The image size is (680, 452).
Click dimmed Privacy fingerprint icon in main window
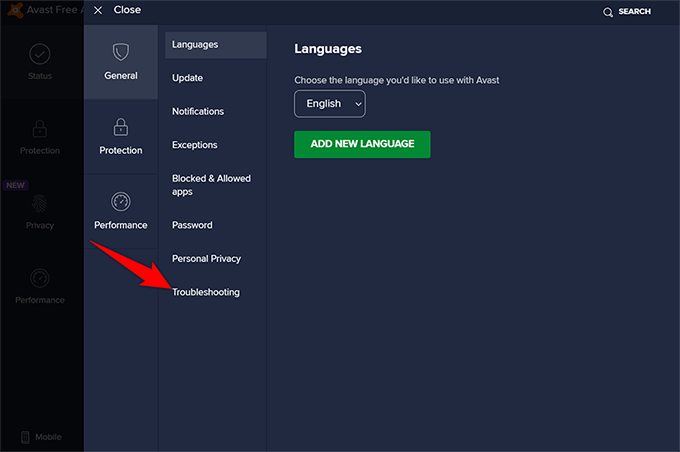click(x=39, y=203)
